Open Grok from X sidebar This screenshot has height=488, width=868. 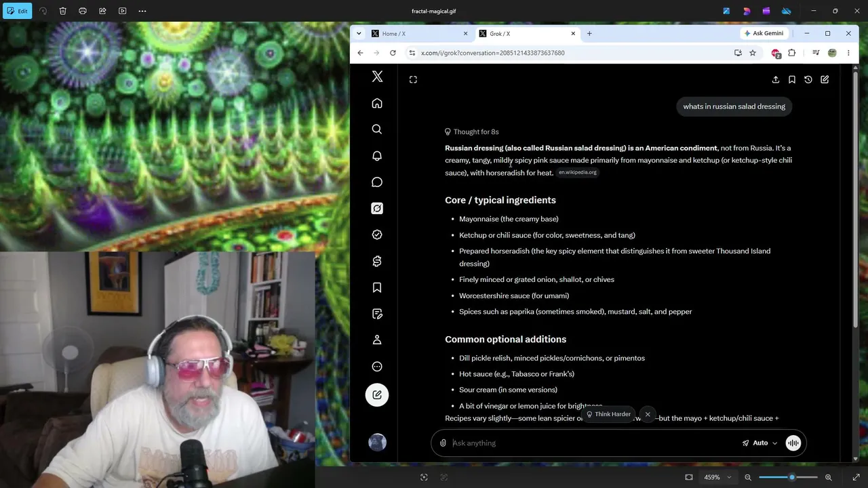[x=377, y=209]
